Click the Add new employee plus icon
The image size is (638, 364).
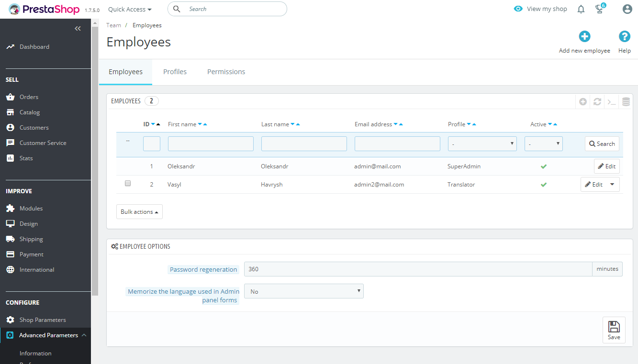point(584,36)
